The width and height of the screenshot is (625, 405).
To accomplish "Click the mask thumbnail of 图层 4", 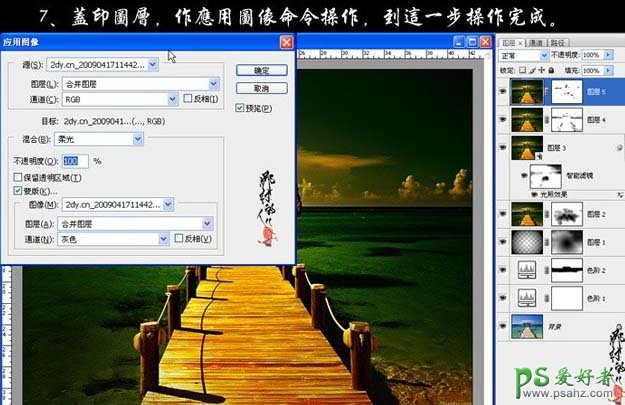I will 567,120.
